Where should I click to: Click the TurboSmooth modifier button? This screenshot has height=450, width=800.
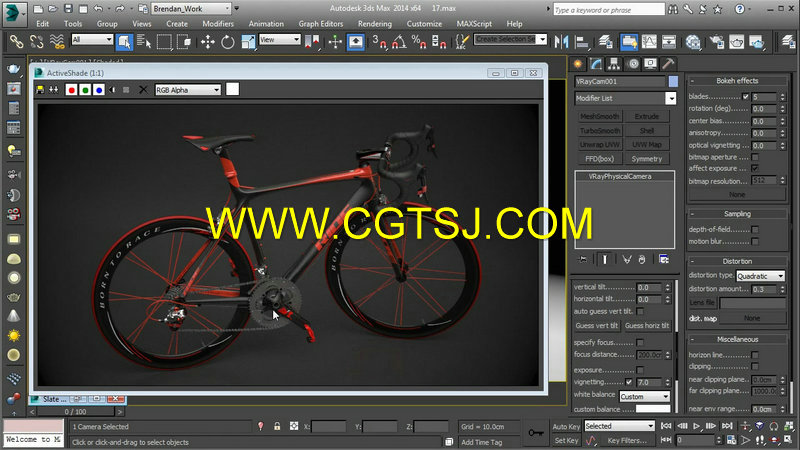pos(600,131)
